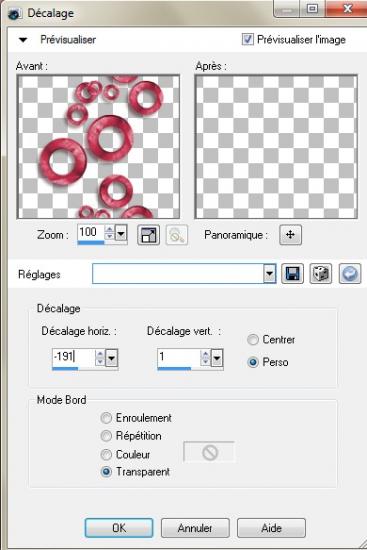Viewport: 367px width, 550px height.
Task: Select the Perso radio option
Action: 253,362
